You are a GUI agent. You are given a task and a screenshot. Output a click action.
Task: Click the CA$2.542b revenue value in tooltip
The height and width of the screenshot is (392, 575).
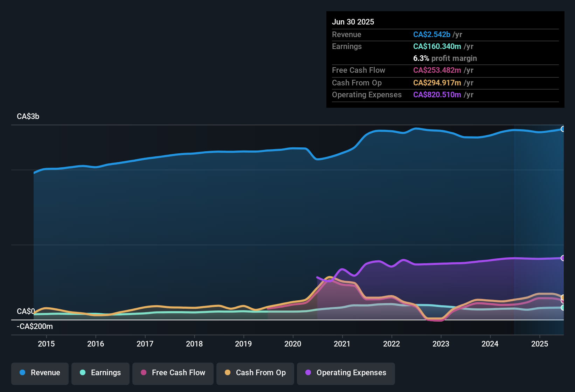pyautogui.click(x=432, y=34)
